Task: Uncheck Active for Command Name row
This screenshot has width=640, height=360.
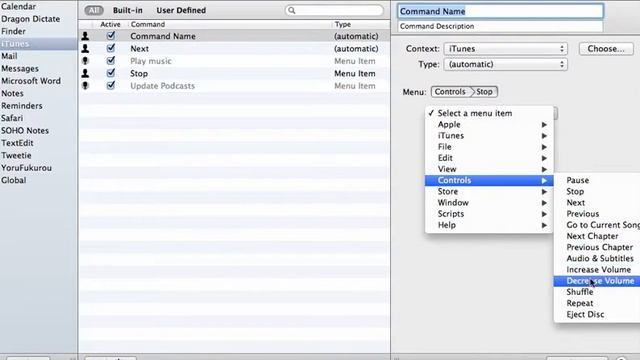Action: (x=111, y=36)
